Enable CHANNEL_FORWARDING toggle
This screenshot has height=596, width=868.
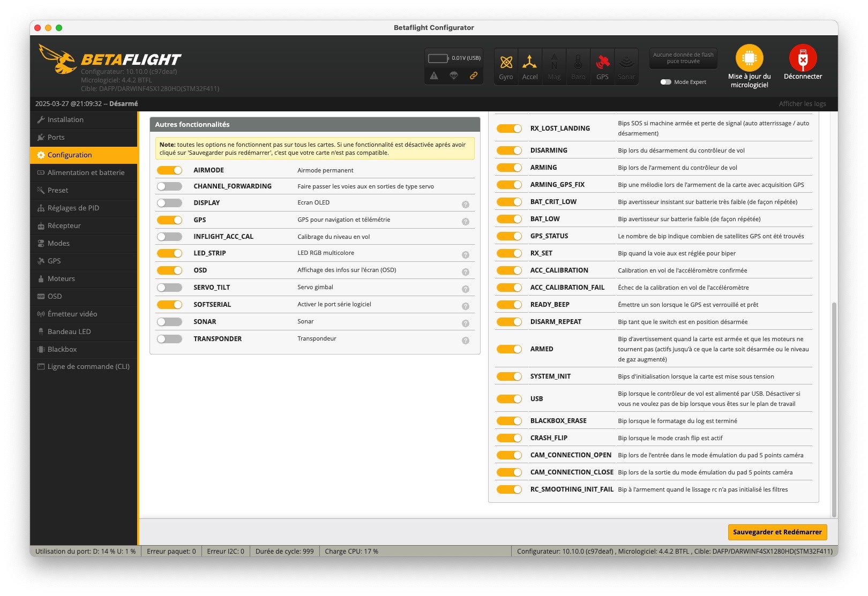[170, 186]
